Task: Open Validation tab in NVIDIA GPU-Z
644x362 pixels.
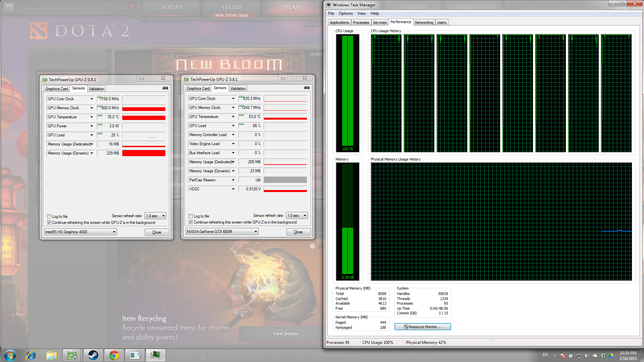Action: (238, 88)
